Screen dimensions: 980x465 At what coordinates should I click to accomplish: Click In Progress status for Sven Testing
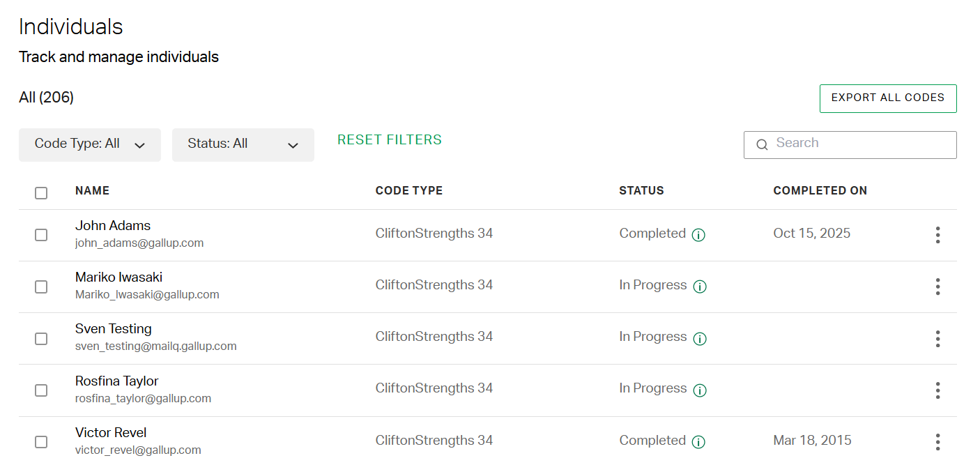tap(653, 337)
